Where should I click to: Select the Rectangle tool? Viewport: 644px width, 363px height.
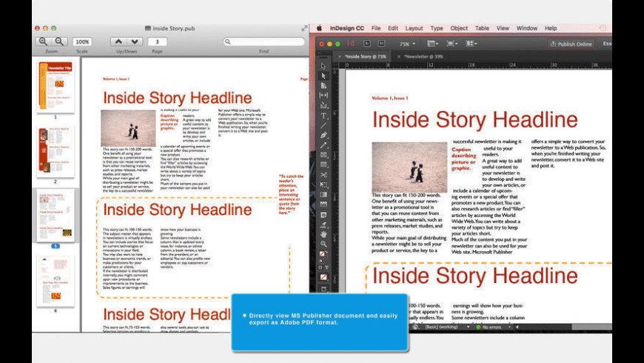tap(323, 164)
